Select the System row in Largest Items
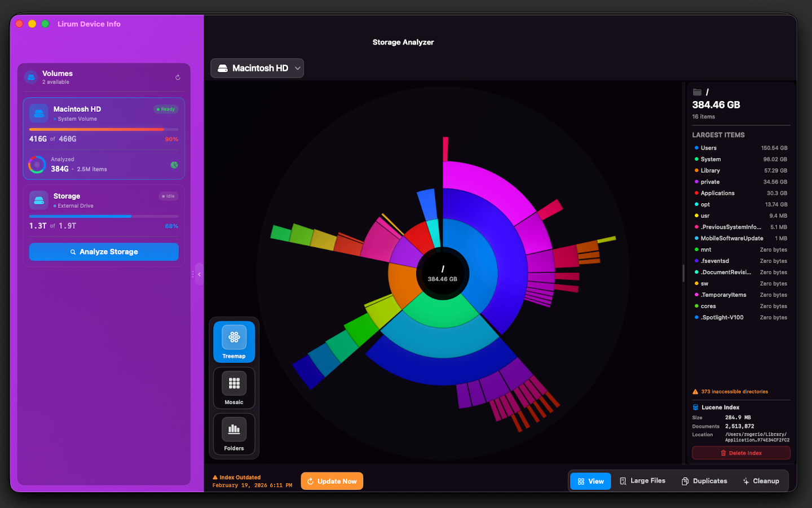This screenshot has width=812, height=508. click(741, 159)
